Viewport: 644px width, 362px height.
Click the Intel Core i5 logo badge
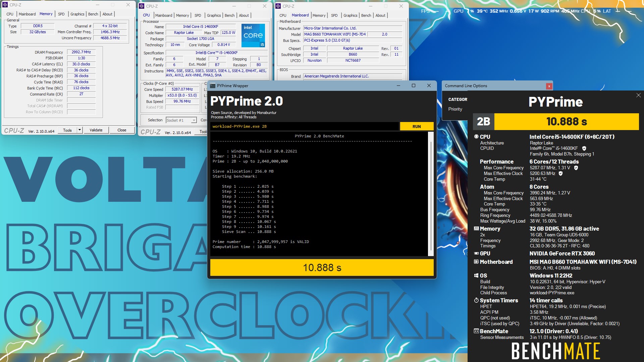click(253, 35)
